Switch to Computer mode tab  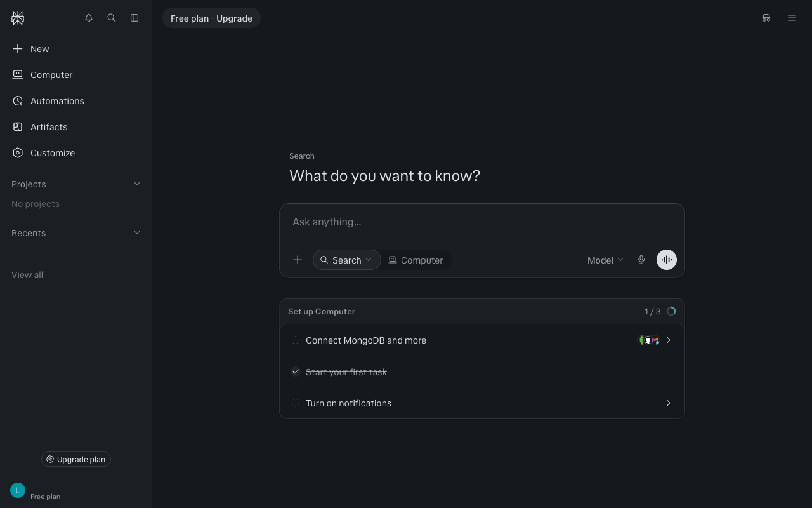416,260
